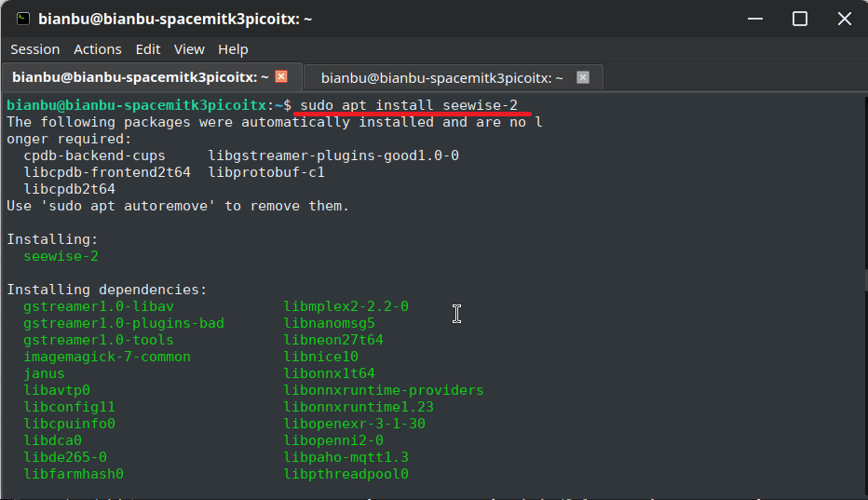Click the dependency 'libonnxruntime1.23'
The width and height of the screenshot is (868, 500).
pos(359,406)
